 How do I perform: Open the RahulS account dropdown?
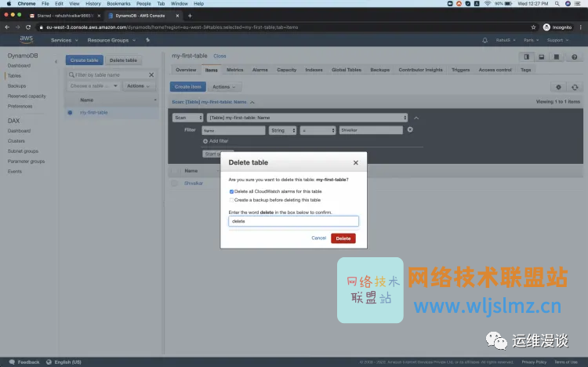click(x=506, y=40)
